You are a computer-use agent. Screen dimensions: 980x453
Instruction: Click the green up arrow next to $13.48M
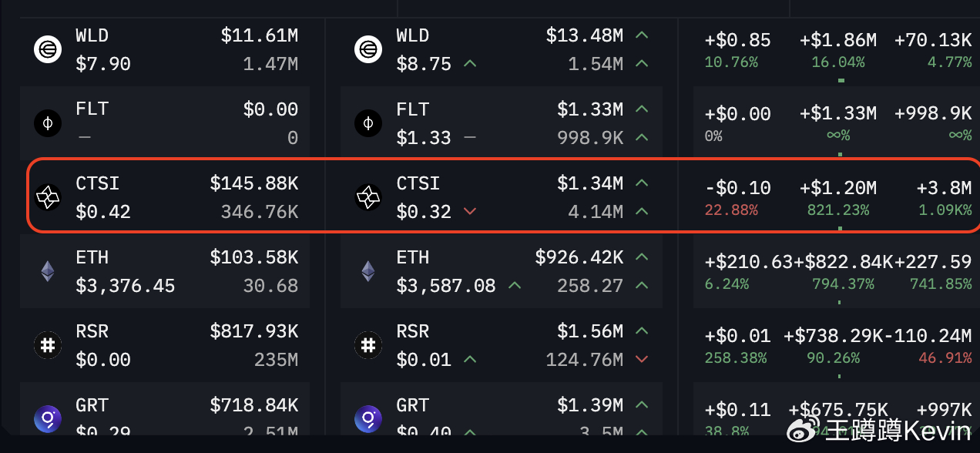[642, 35]
